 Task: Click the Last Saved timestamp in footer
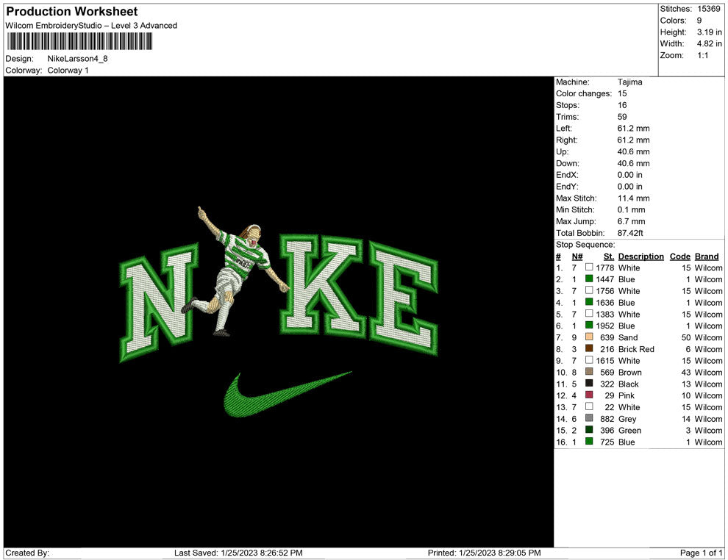238,553
